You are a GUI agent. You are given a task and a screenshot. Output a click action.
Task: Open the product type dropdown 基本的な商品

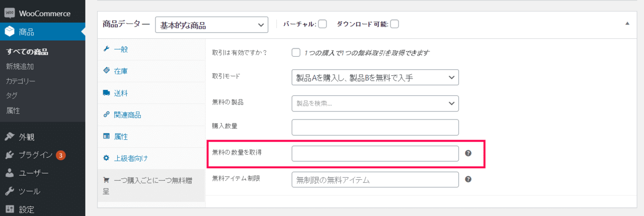click(211, 25)
